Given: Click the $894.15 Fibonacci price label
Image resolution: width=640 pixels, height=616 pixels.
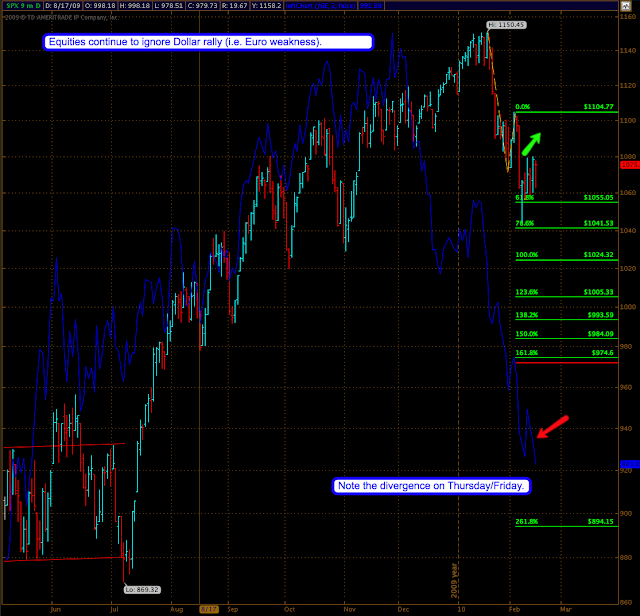Looking at the screenshot, I should click(x=600, y=521).
